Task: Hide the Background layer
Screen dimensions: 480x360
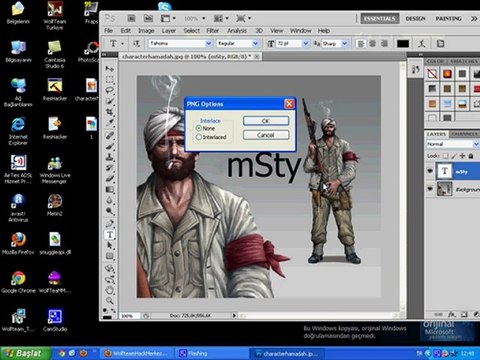Action: pos(430,189)
